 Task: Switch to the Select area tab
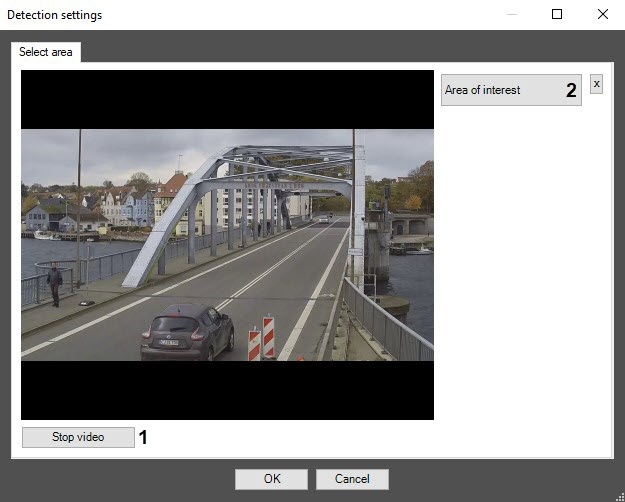click(46, 52)
